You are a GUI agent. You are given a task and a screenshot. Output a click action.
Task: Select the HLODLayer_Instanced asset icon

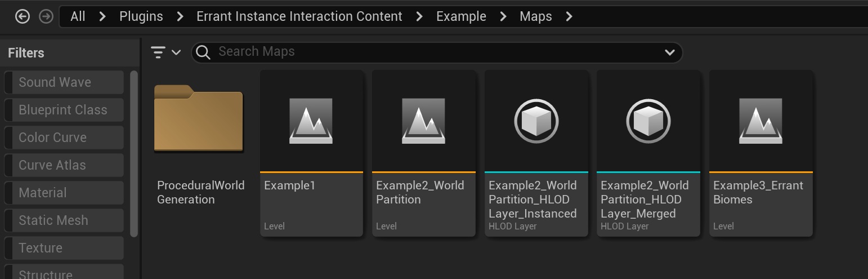(536, 121)
